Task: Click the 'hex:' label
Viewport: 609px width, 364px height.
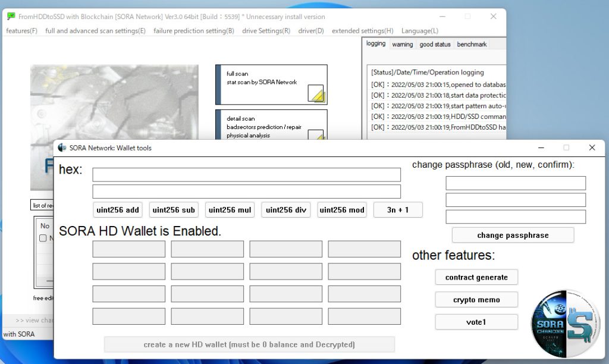Action: [70, 170]
